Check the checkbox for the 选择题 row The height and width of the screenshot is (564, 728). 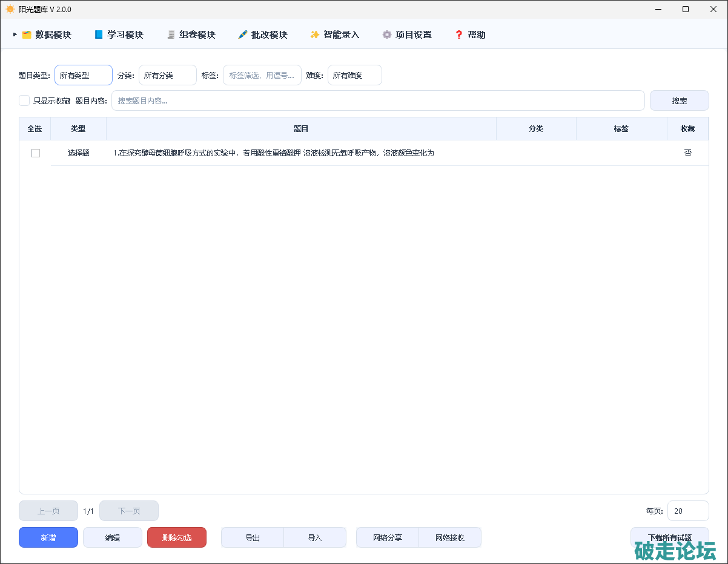point(36,153)
